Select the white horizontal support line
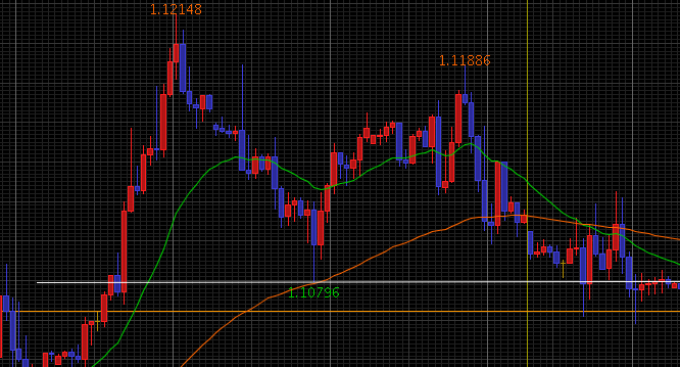 (x=358, y=282)
